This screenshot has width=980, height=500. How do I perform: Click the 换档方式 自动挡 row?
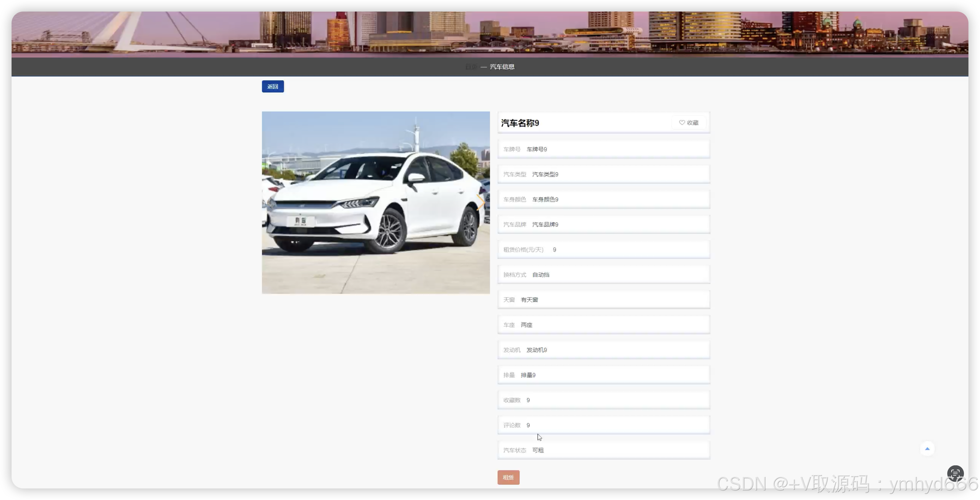tap(603, 275)
